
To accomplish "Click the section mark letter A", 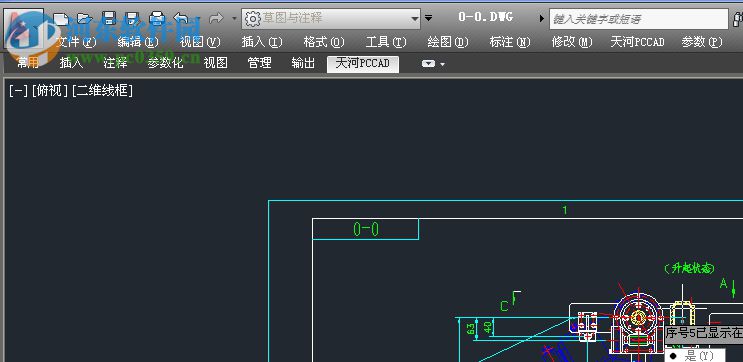I will pos(724,283).
